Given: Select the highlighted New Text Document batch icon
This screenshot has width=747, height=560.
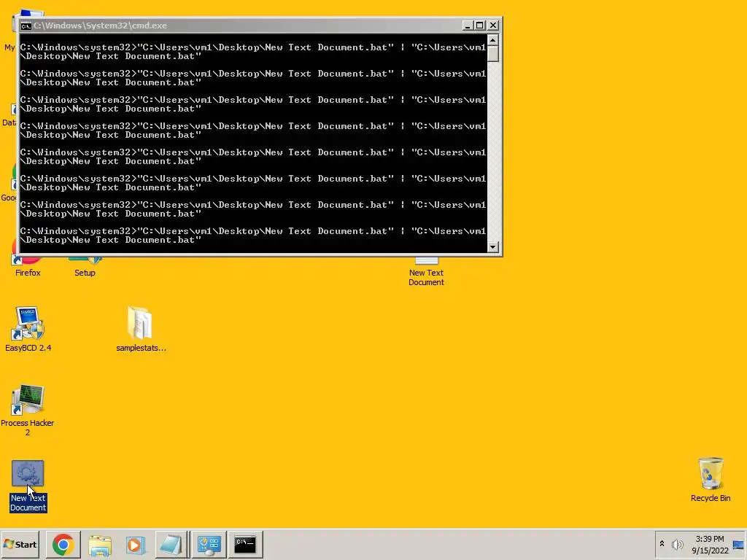Looking at the screenshot, I should (28, 486).
